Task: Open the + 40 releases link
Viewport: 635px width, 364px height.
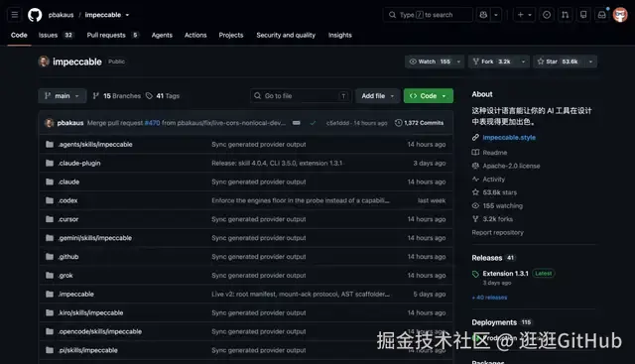Action: 489,298
